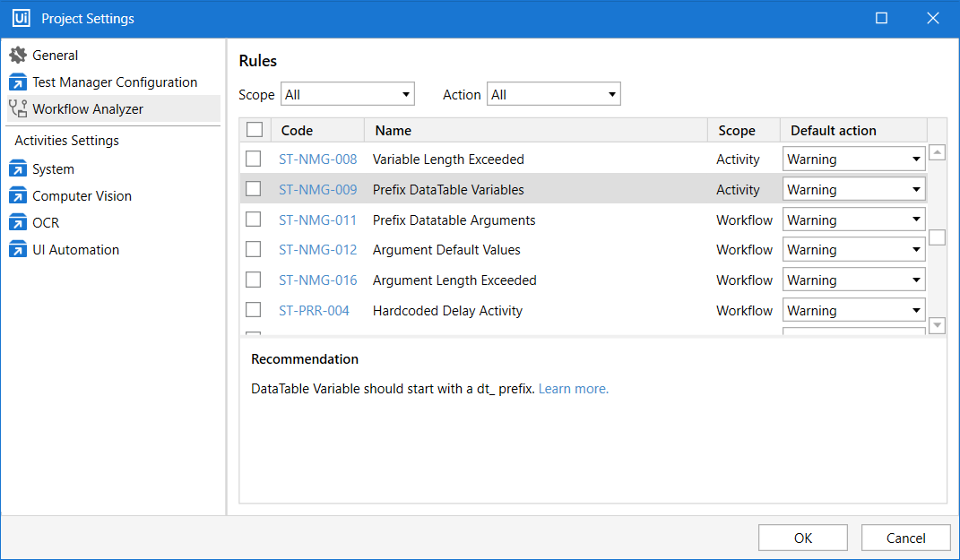Open the Action filter dropdown
The width and height of the screenshot is (960, 560).
coord(553,94)
